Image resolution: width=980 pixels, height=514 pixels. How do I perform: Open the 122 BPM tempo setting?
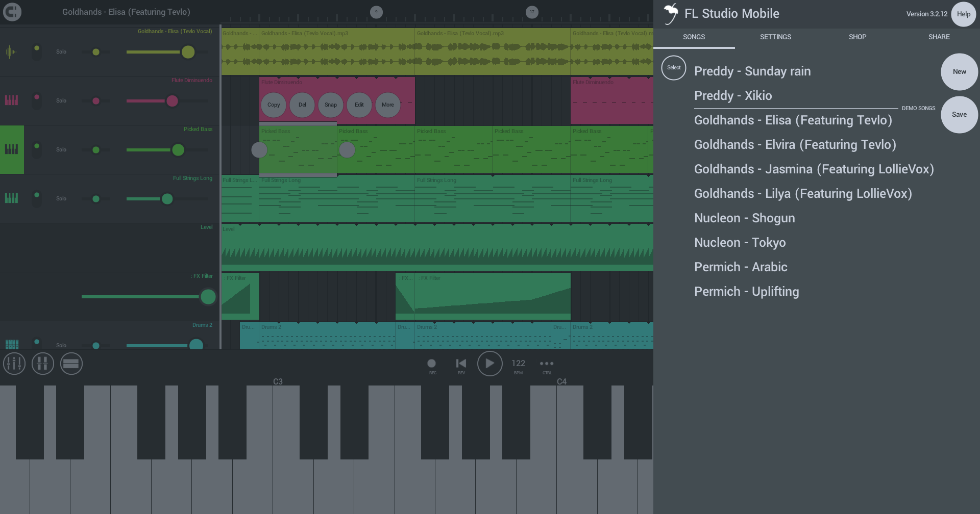click(x=519, y=365)
